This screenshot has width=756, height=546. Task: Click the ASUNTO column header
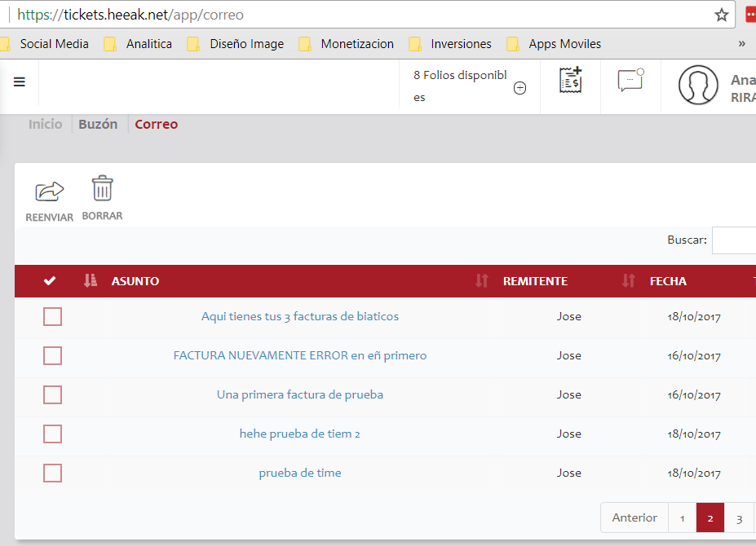[x=135, y=281]
